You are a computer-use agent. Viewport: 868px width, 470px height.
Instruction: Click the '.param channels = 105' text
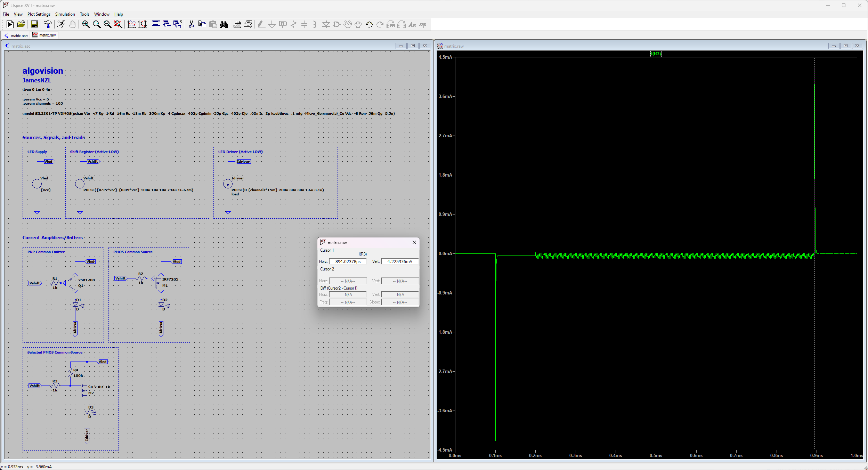pos(43,103)
